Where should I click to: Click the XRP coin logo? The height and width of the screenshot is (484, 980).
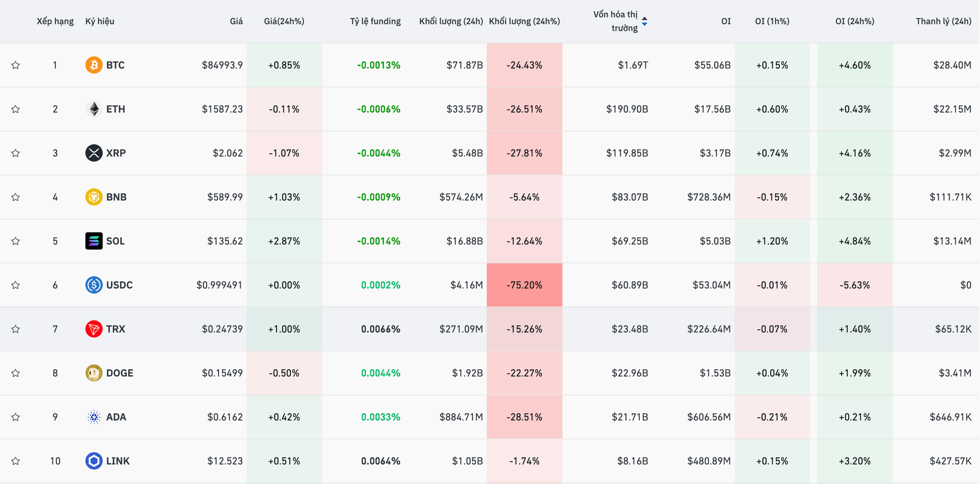click(x=94, y=153)
